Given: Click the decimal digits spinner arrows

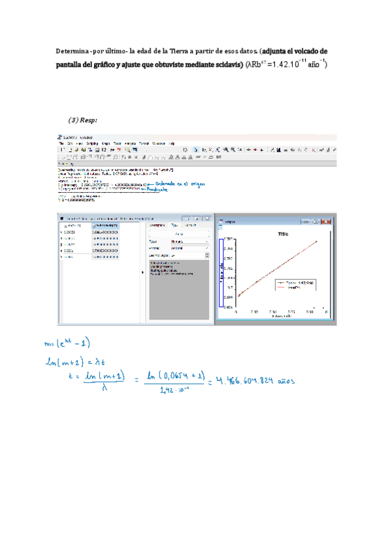Looking at the screenshot, I should click(x=207, y=255).
